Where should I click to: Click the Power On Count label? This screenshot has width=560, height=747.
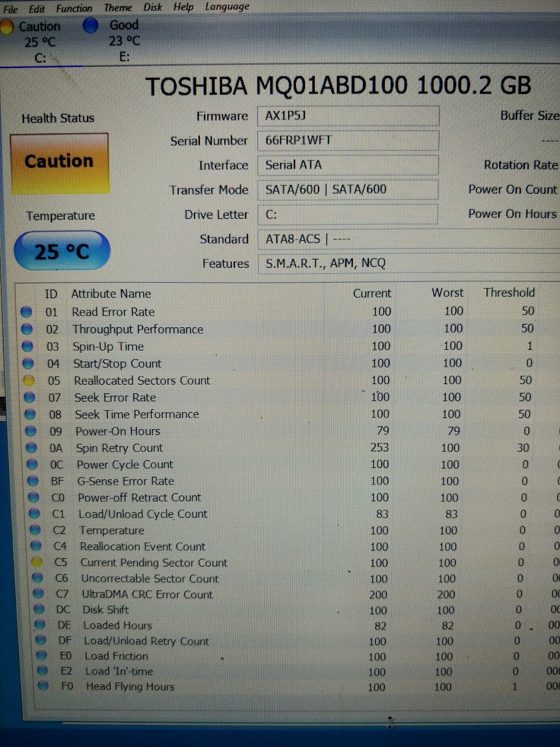[x=512, y=189]
